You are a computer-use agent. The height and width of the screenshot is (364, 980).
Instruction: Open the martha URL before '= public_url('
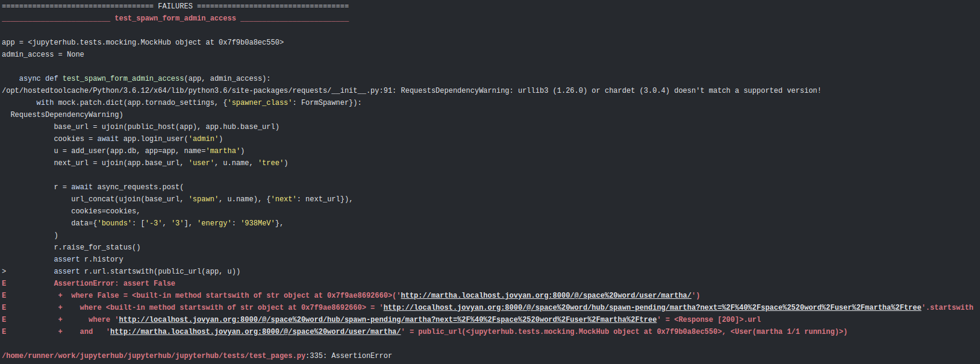pos(255,331)
